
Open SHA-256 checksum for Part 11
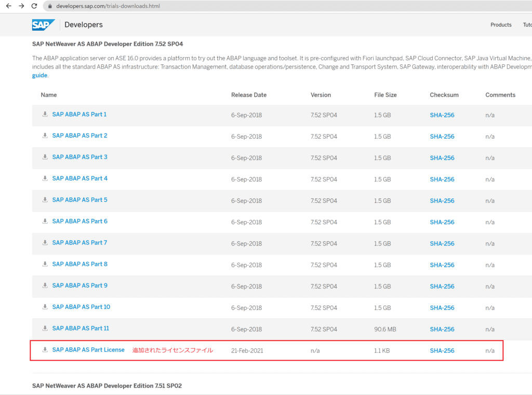click(x=442, y=329)
